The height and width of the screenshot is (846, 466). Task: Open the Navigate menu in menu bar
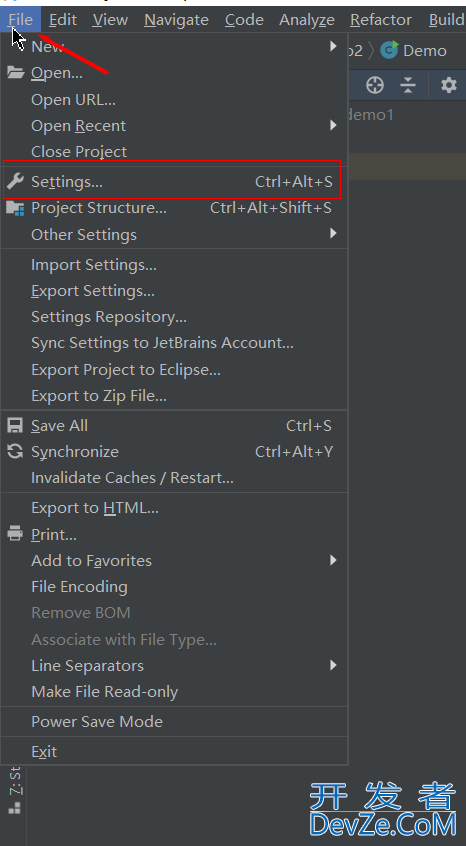click(x=176, y=20)
